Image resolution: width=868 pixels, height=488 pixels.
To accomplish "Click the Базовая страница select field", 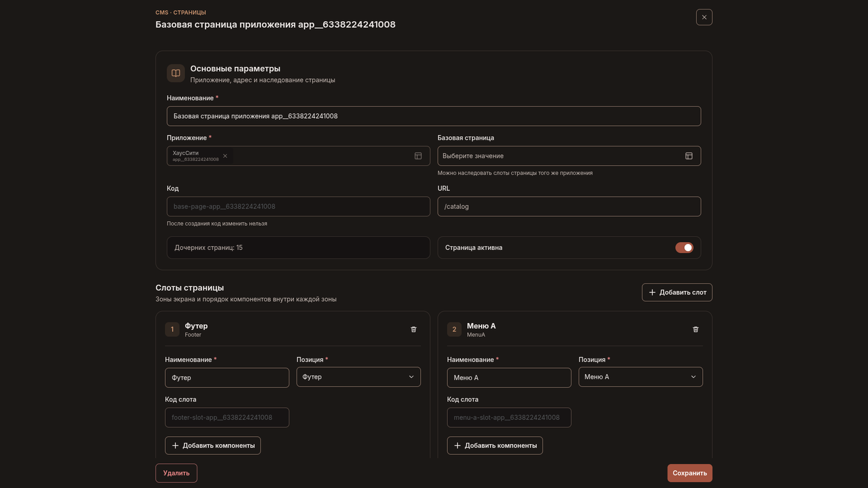I will pos(569,156).
